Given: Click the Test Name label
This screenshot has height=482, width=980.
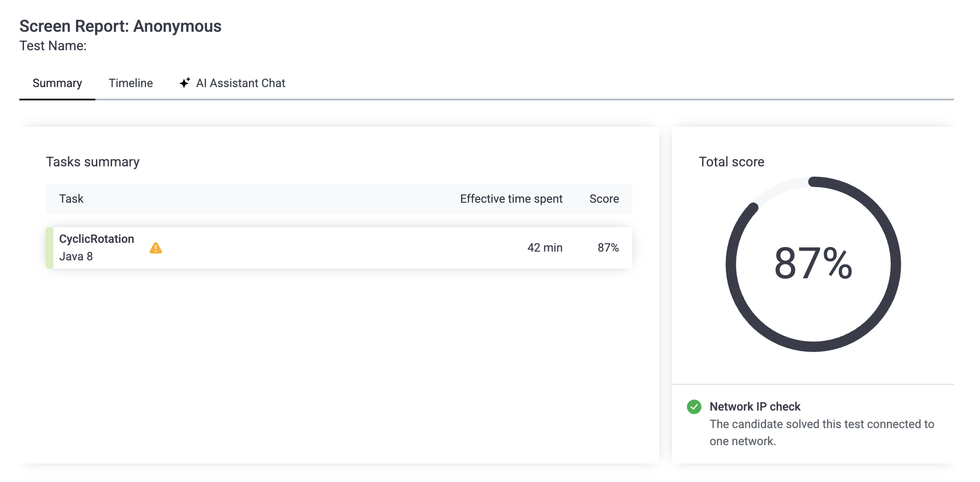Looking at the screenshot, I should [x=53, y=46].
